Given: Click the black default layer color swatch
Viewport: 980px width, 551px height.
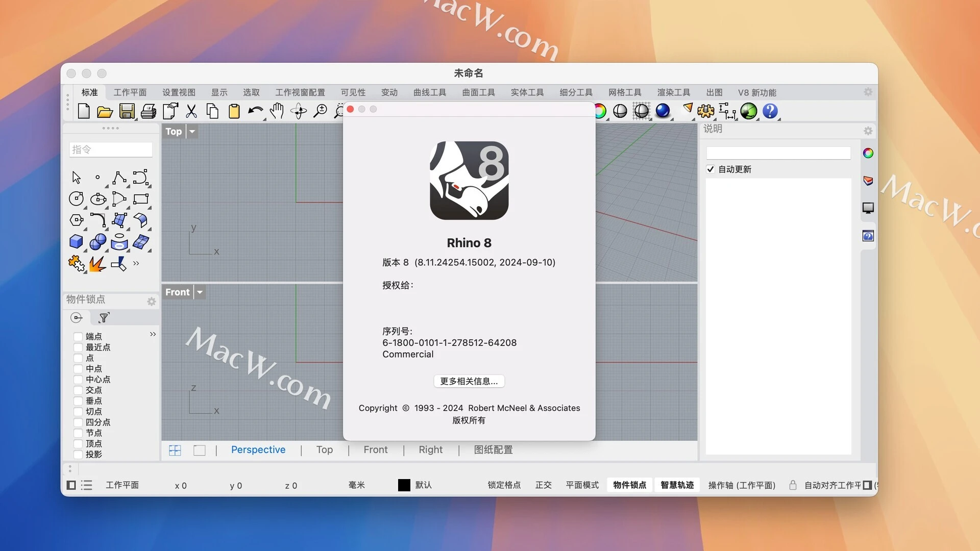Looking at the screenshot, I should coord(404,485).
